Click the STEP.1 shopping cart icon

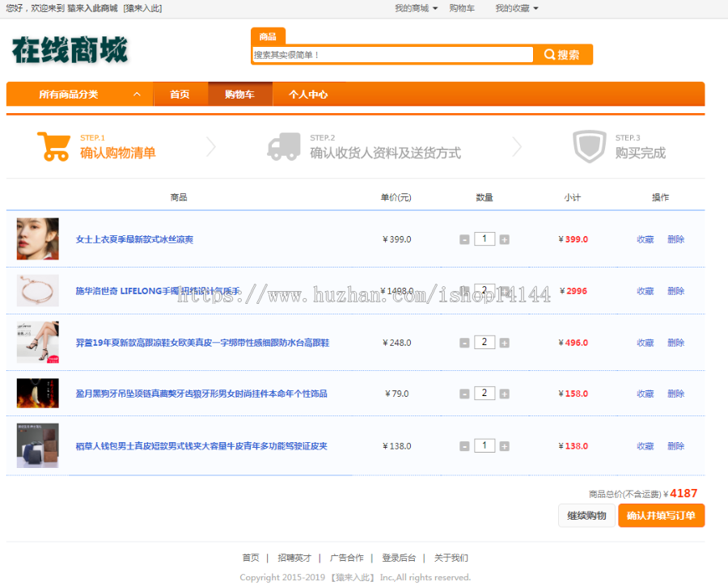pos(55,145)
